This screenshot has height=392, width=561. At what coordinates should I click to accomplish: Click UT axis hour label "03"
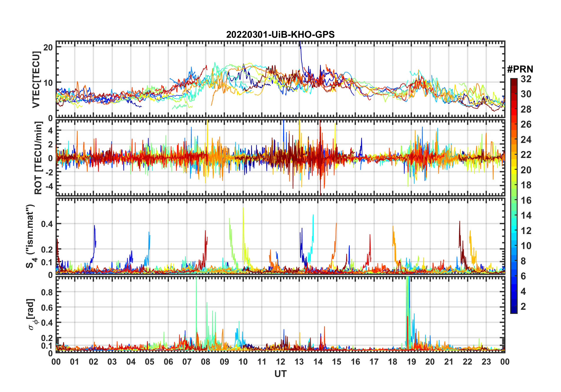click(x=112, y=362)
